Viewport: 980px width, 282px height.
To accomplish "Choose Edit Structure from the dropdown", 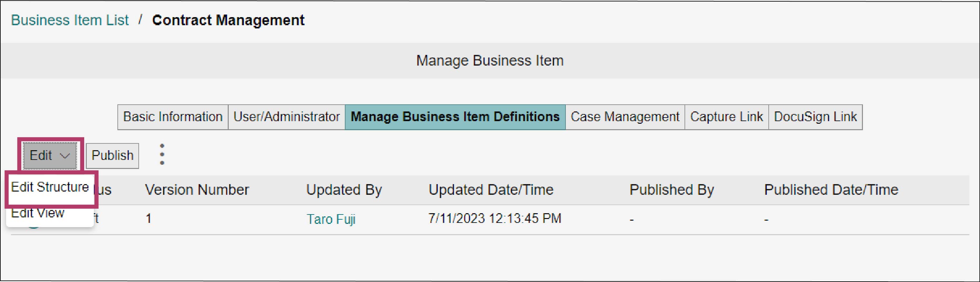I will click(50, 187).
